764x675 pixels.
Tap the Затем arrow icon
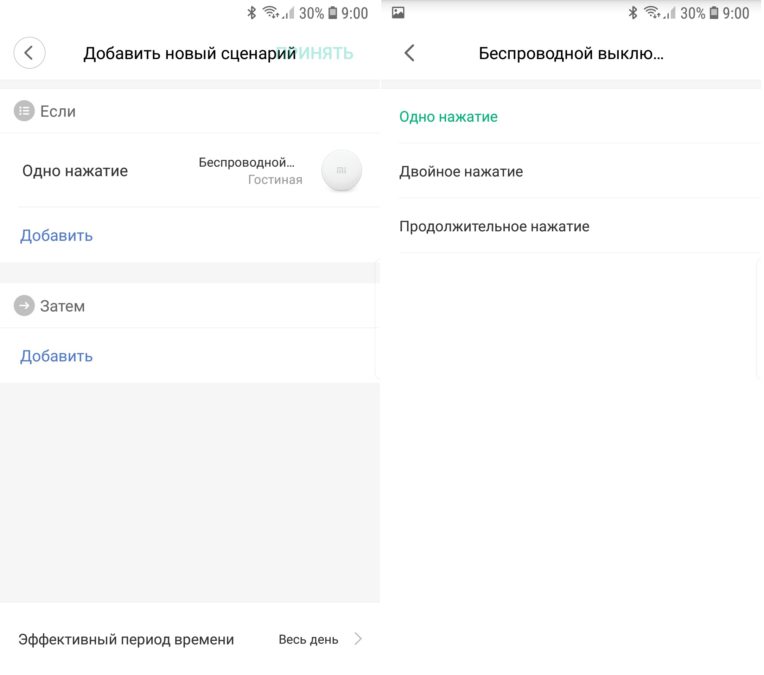[x=24, y=306]
